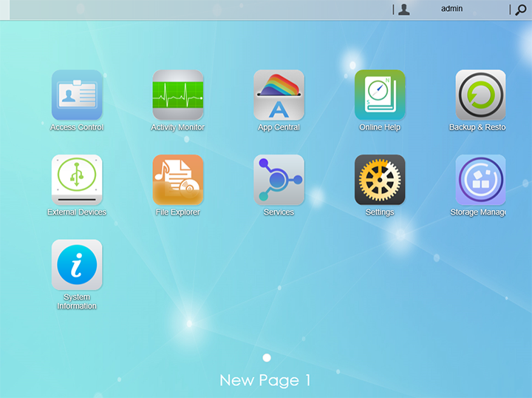Launch Backup & Restoration app
532x398 pixels.
480,95
